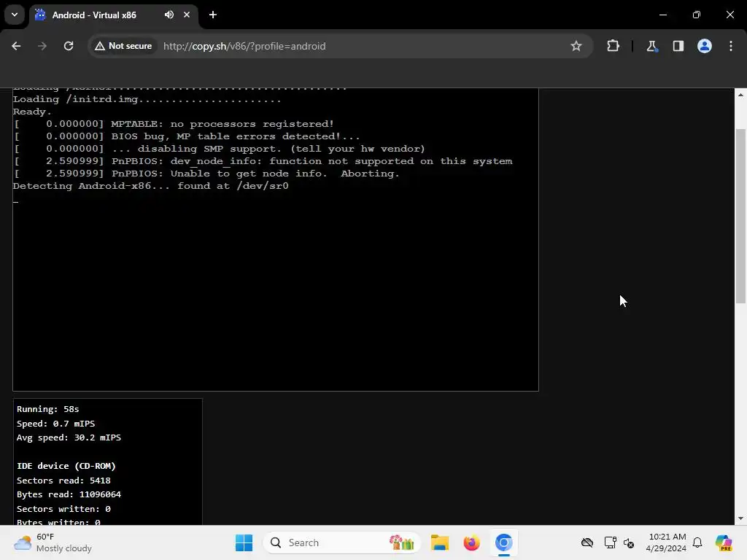The image size is (747, 560).
Task: Open a new browser tab
Action: [x=213, y=15]
